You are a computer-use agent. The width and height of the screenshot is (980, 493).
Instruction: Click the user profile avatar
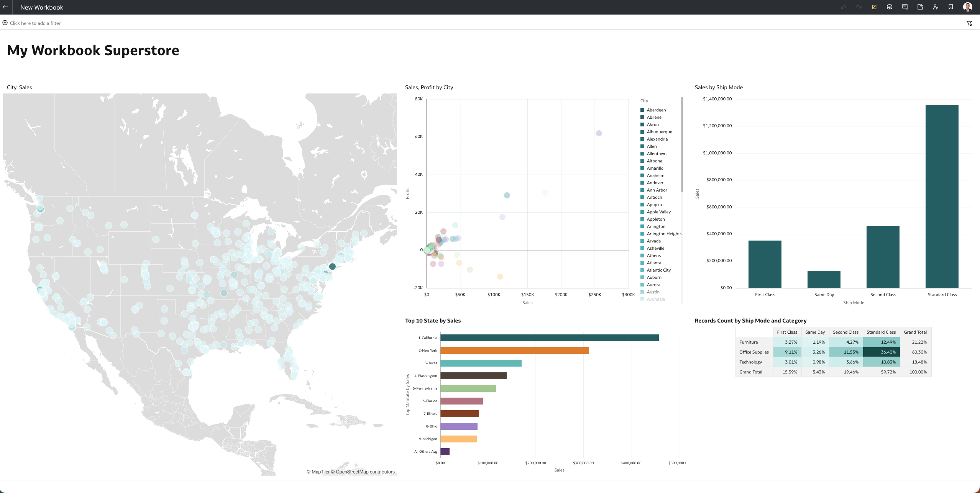pos(968,7)
